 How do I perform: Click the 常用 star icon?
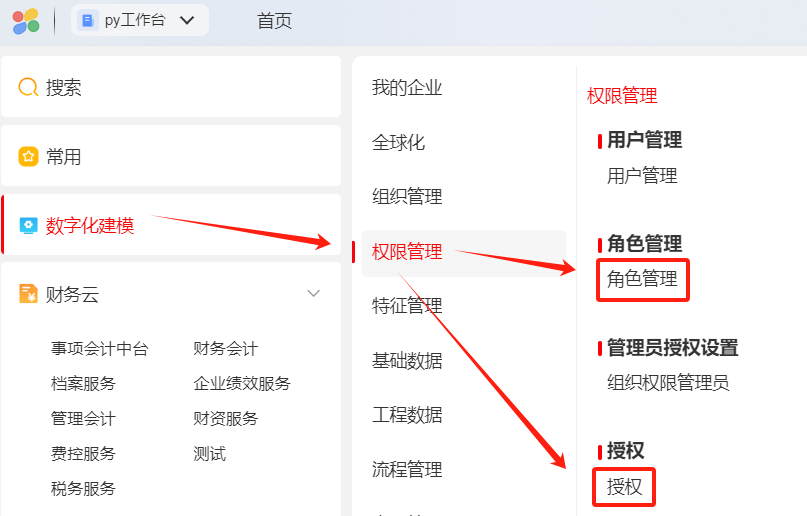click(28, 157)
